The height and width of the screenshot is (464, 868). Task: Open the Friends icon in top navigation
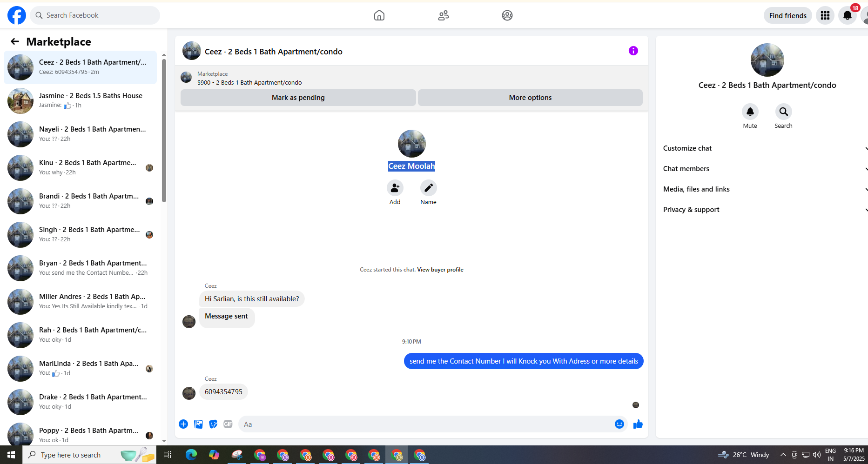tap(444, 15)
